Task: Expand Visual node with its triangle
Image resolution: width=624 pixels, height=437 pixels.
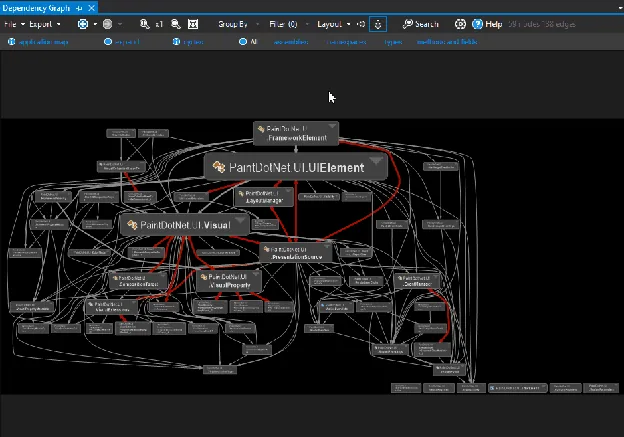Action: (x=240, y=220)
